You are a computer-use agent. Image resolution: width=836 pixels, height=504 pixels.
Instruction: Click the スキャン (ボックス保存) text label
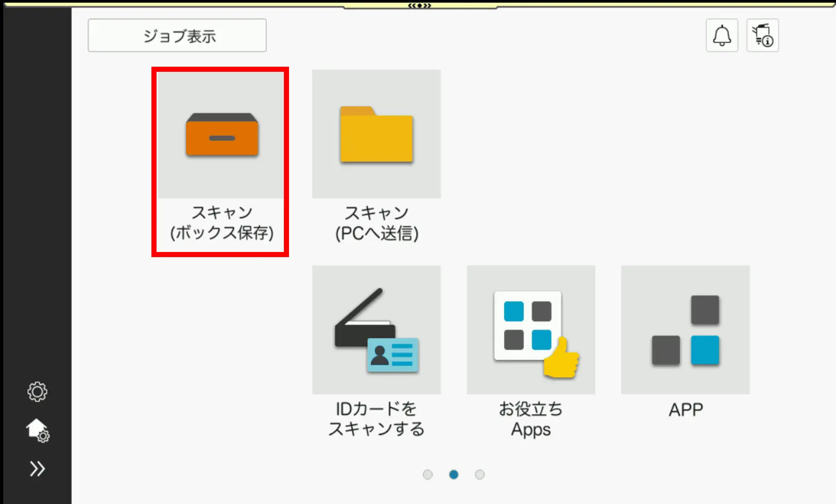coord(221,223)
